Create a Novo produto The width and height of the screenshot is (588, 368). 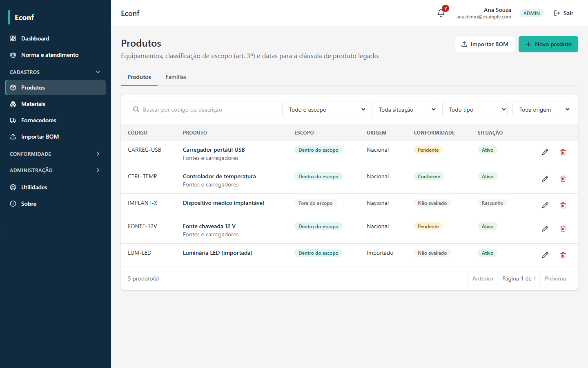548,44
